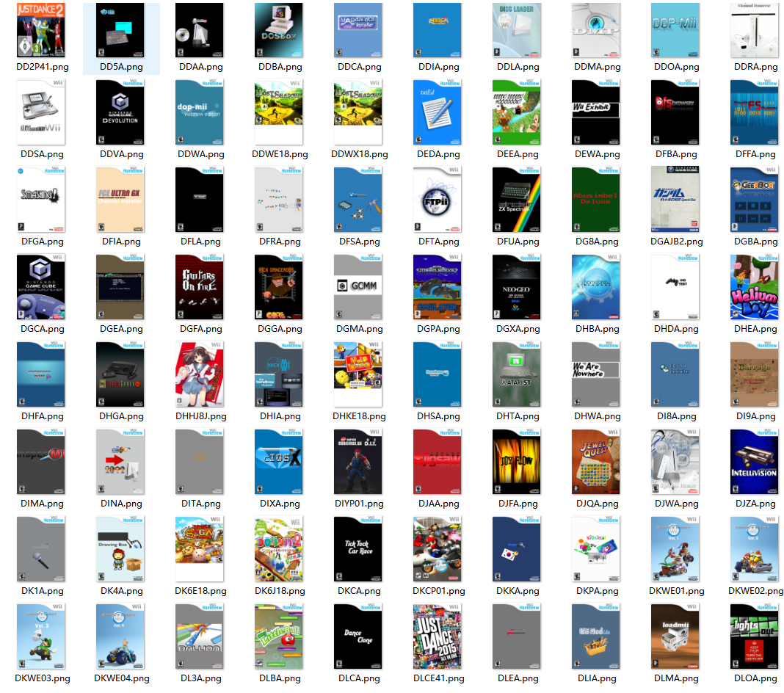Click the Dance Clone cover DLCA.png
The height and width of the screenshot is (693, 784).
tap(358, 636)
